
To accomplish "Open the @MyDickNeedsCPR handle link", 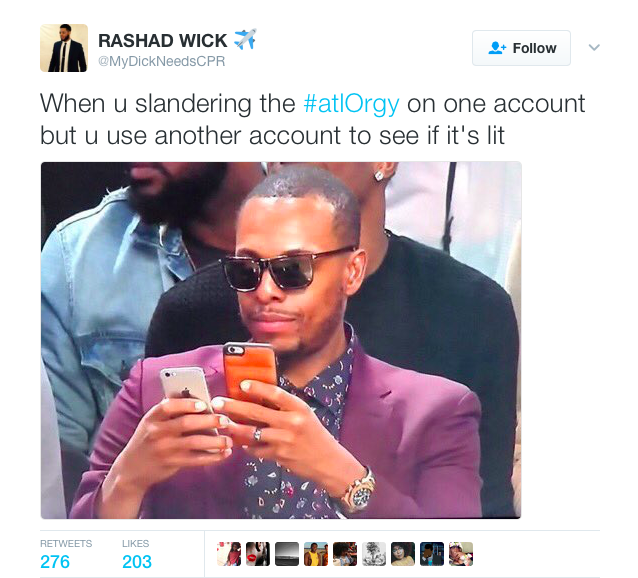I will coord(162,61).
